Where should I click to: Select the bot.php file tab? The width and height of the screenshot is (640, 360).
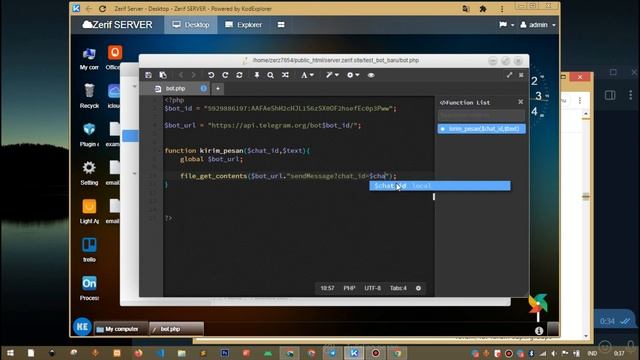[x=176, y=89]
